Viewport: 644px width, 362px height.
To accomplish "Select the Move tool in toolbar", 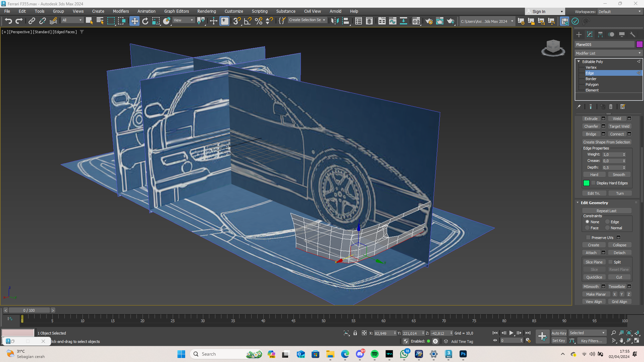I will 135,21.
